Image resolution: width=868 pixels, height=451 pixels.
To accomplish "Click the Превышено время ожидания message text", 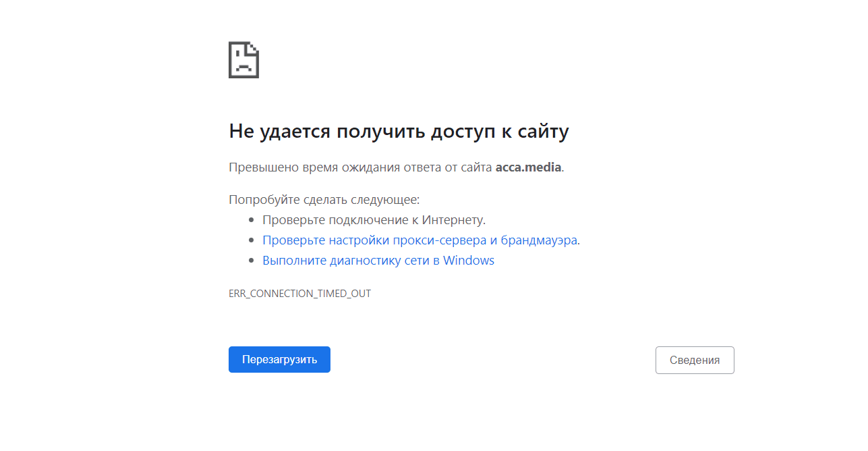I will click(x=361, y=167).
